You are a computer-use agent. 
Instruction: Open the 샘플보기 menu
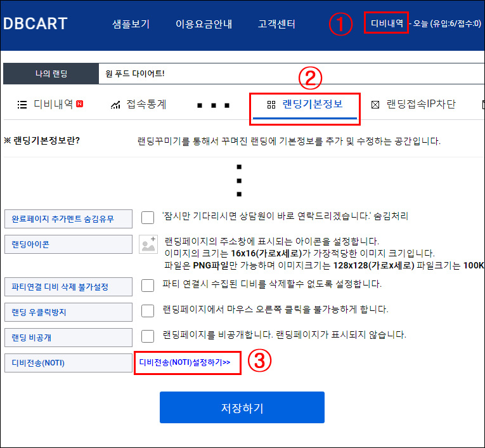[131, 25]
